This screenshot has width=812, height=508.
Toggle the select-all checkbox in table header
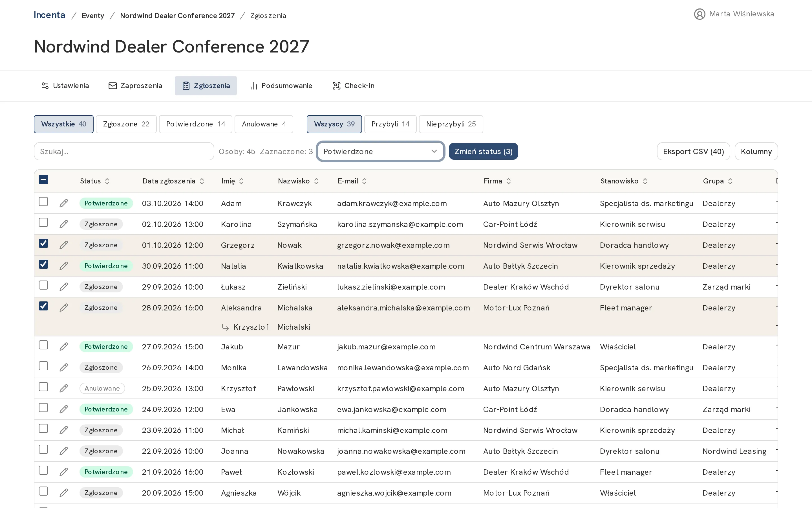pos(43,180)
